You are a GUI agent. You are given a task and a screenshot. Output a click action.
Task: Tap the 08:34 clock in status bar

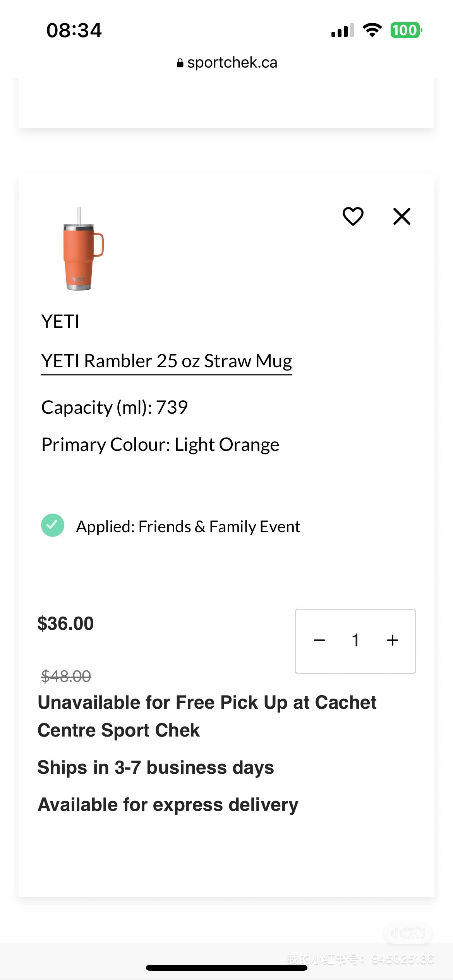[74, 30]
